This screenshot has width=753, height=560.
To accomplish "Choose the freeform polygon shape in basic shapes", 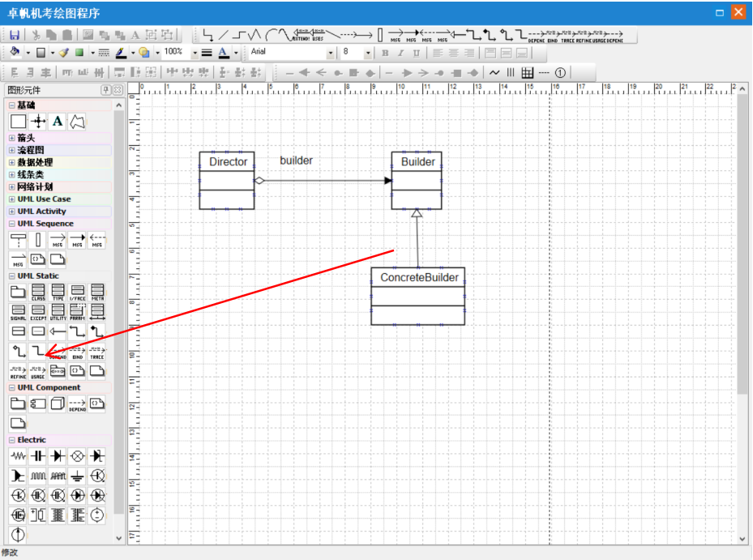I will click(77, 122).
